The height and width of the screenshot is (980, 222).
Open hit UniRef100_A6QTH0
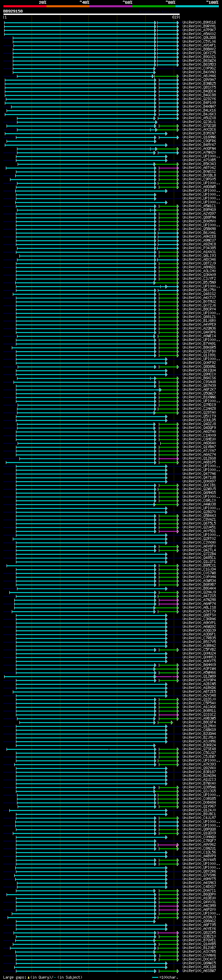[199, 432]
